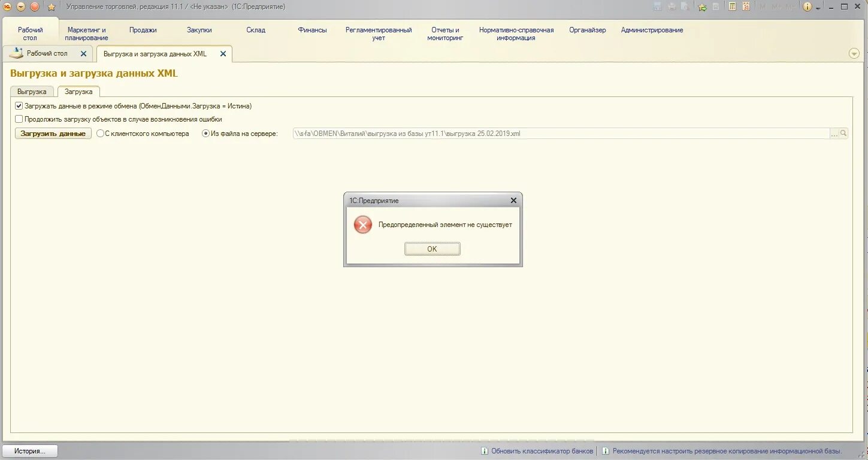Open the 1C main menu icon

[7, 7]
